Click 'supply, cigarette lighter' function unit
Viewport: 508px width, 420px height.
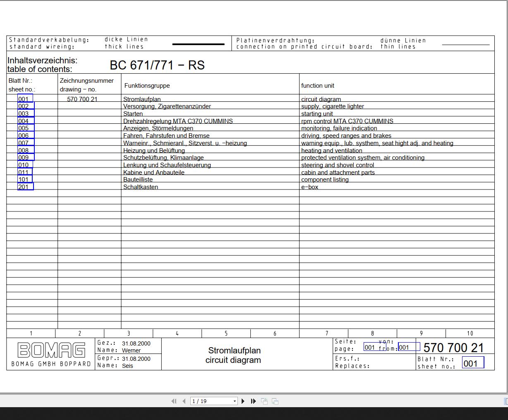tap(333, 106)
